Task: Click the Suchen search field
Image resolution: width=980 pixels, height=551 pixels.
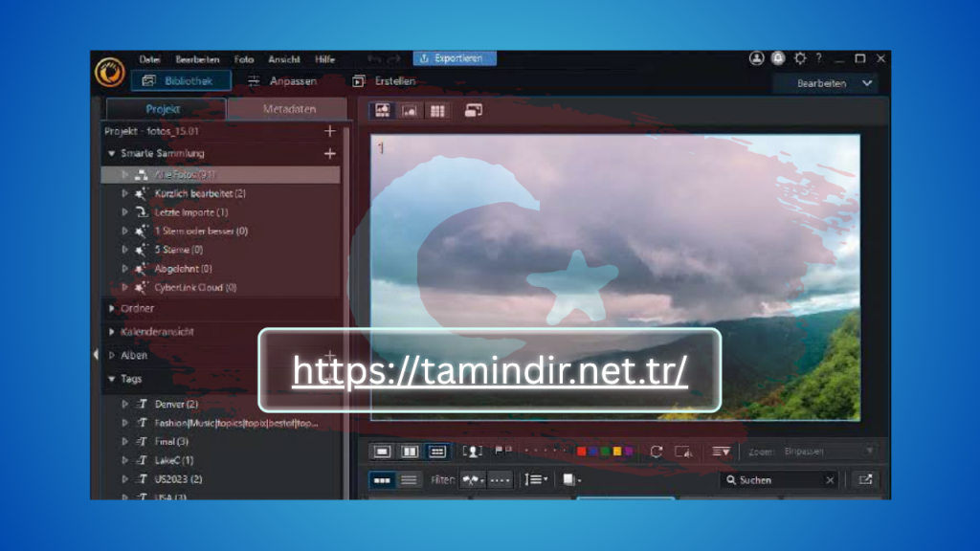Action: click(778, 480)
